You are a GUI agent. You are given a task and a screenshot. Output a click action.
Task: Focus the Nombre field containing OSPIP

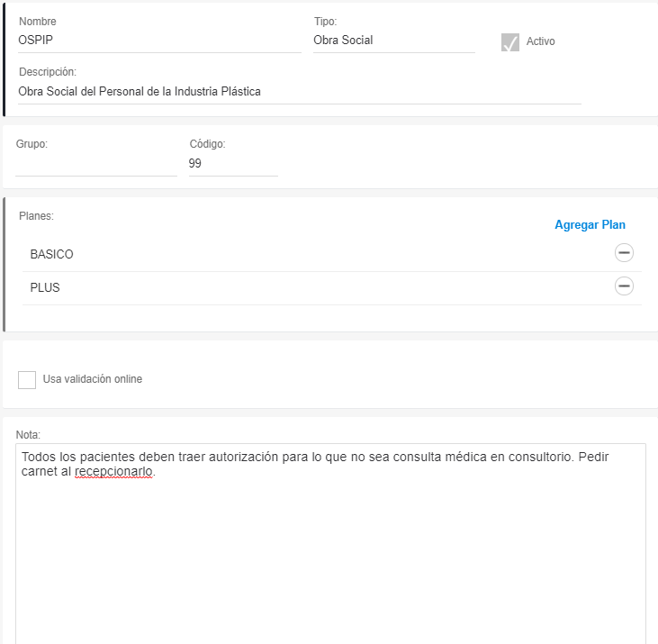[159, 41]
